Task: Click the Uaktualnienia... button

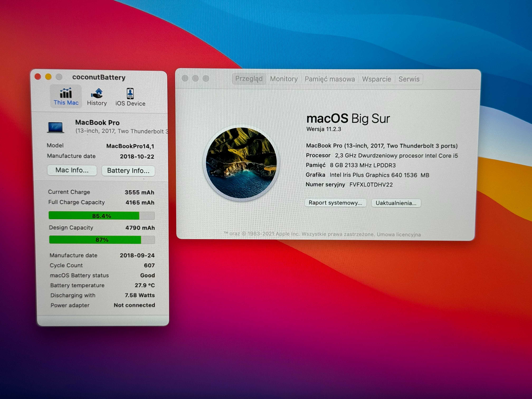Action: (396, 203)
